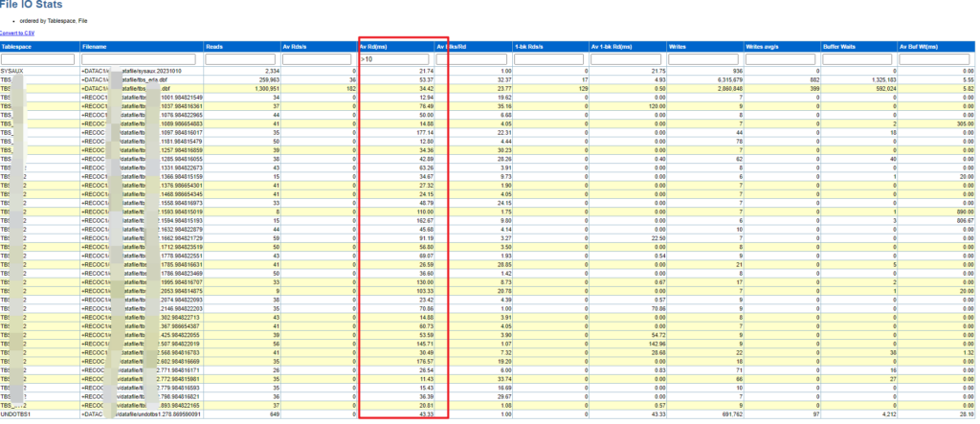Click the writes avg/s value 399

click(813, 89)
